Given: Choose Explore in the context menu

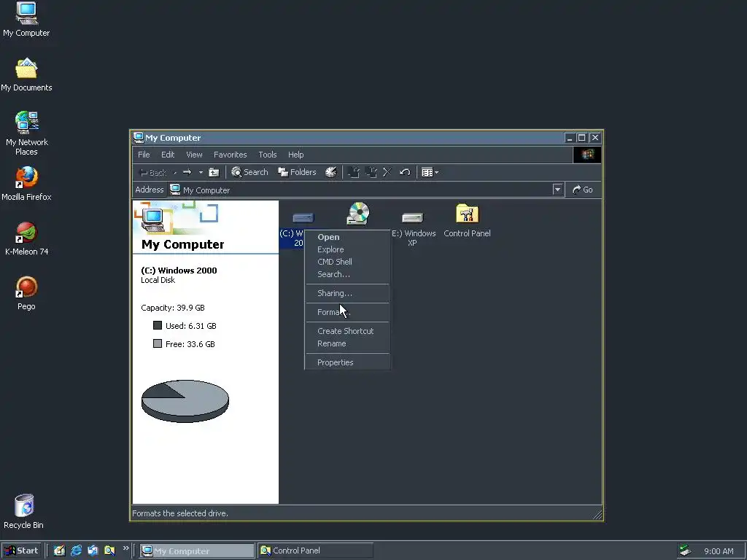Looking at the screenshot, I should (347, 249).
